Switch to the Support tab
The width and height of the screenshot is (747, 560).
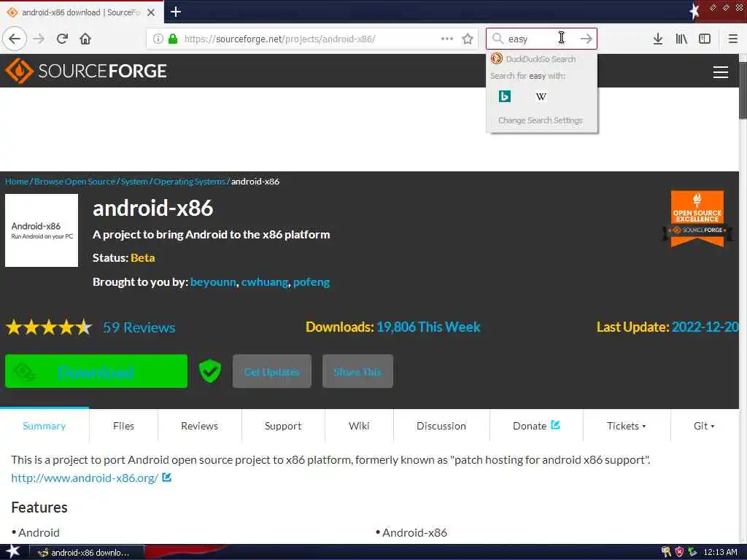(x=283, y=426)
